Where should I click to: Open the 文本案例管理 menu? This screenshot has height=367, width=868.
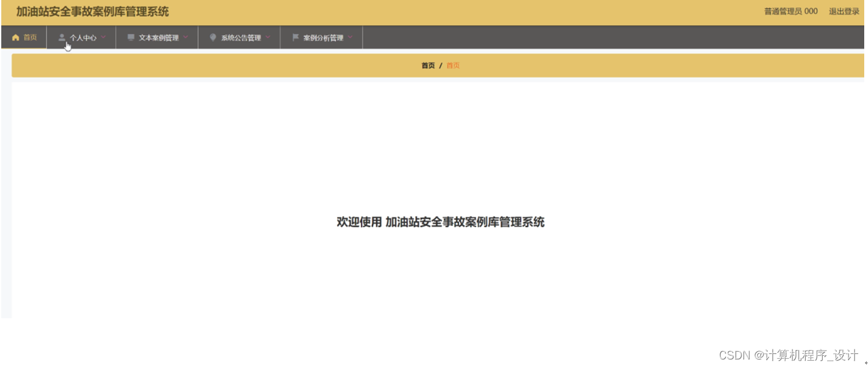(157, 38)
